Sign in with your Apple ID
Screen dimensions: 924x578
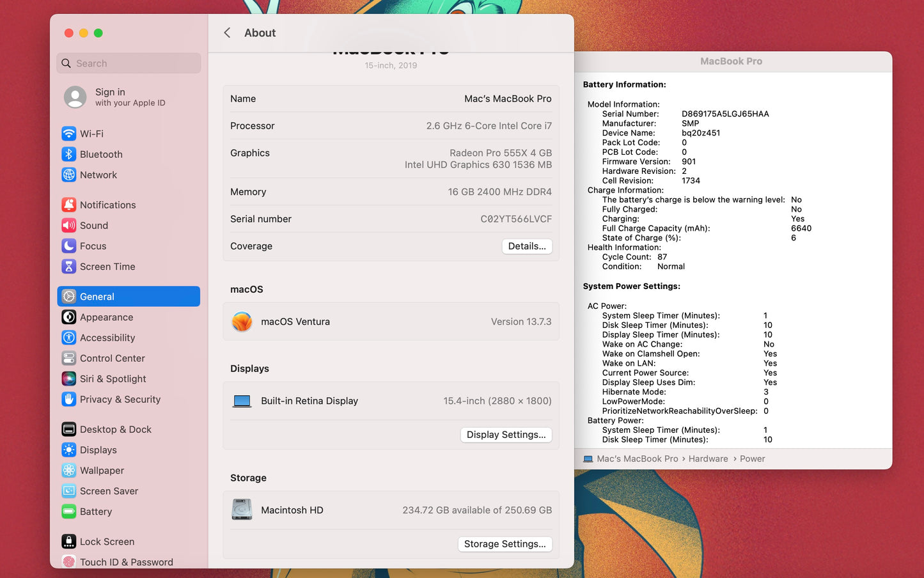[x=130, y=97]
